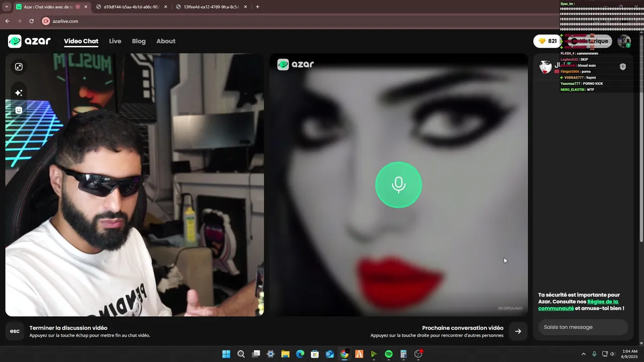The width and height of the screenshot is (644, 362).
Task: Click the matched partner's avatar
Action: (x=545, y=66)
